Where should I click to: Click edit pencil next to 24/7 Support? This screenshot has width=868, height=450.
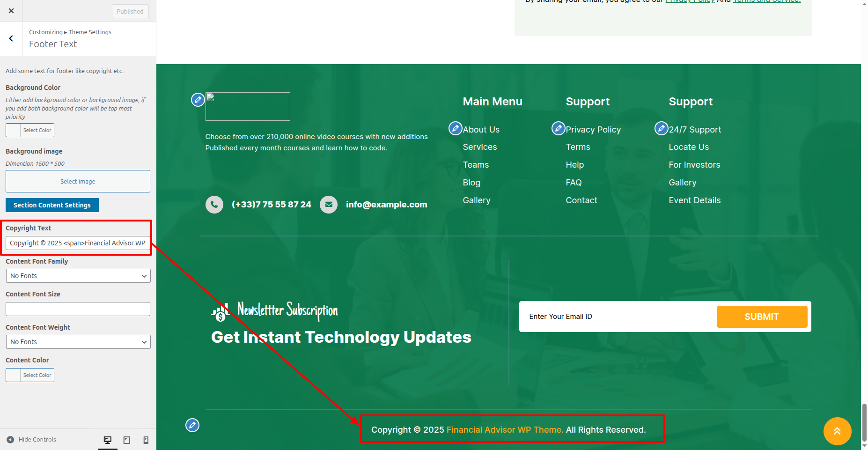tap(661, 128)
